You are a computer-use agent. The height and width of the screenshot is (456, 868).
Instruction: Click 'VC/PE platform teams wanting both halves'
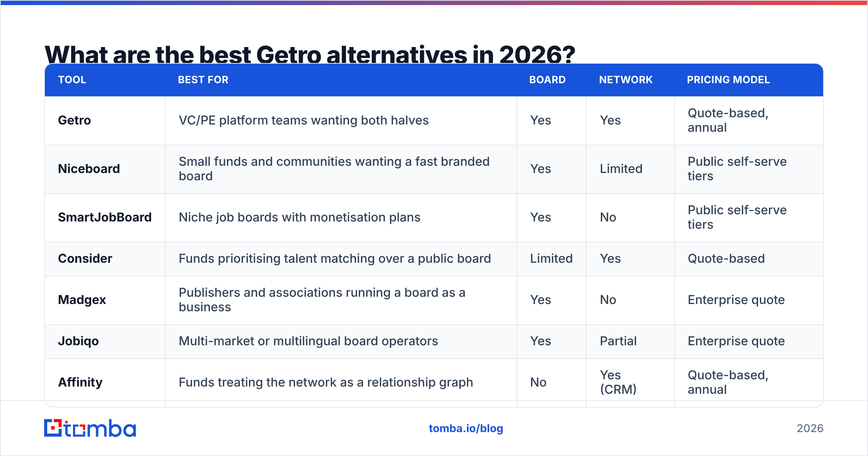tap(303, 120)
